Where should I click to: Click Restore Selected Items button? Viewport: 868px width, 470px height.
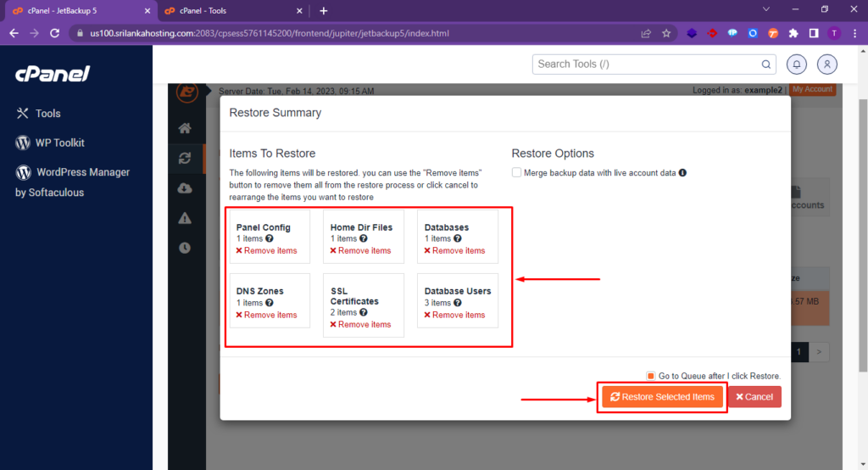point(662,397)
